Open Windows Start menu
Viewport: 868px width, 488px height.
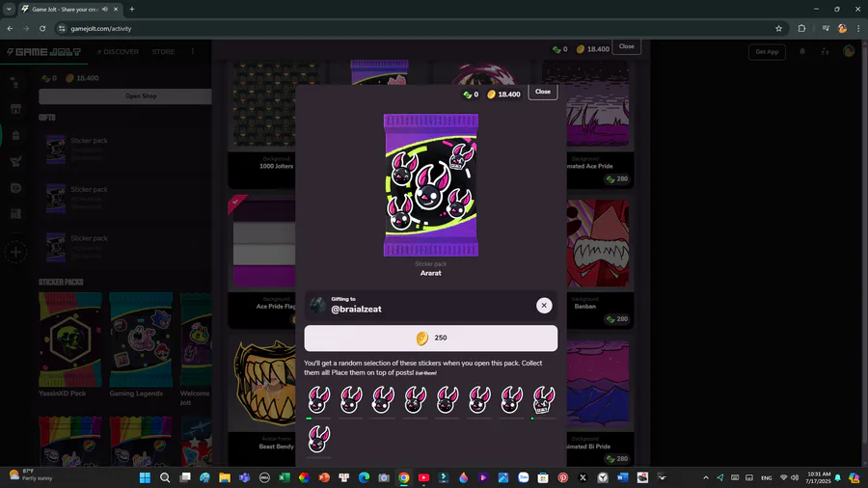(x=145, y=477)
